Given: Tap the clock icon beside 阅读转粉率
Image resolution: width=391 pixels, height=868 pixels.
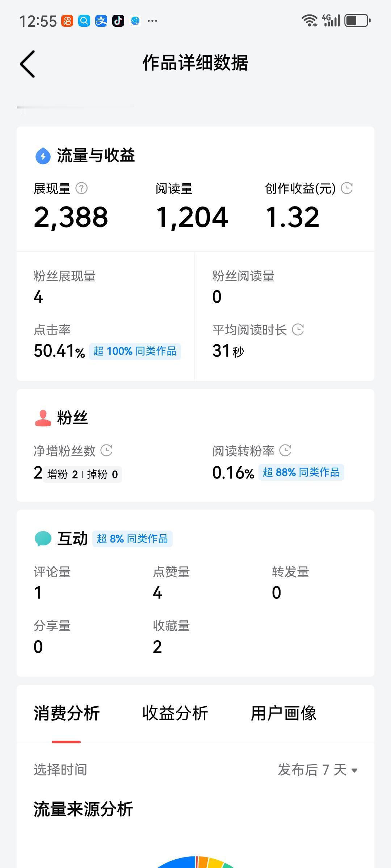Looking at the screenshot, I should pyautogui.click(x=285, y=450).
